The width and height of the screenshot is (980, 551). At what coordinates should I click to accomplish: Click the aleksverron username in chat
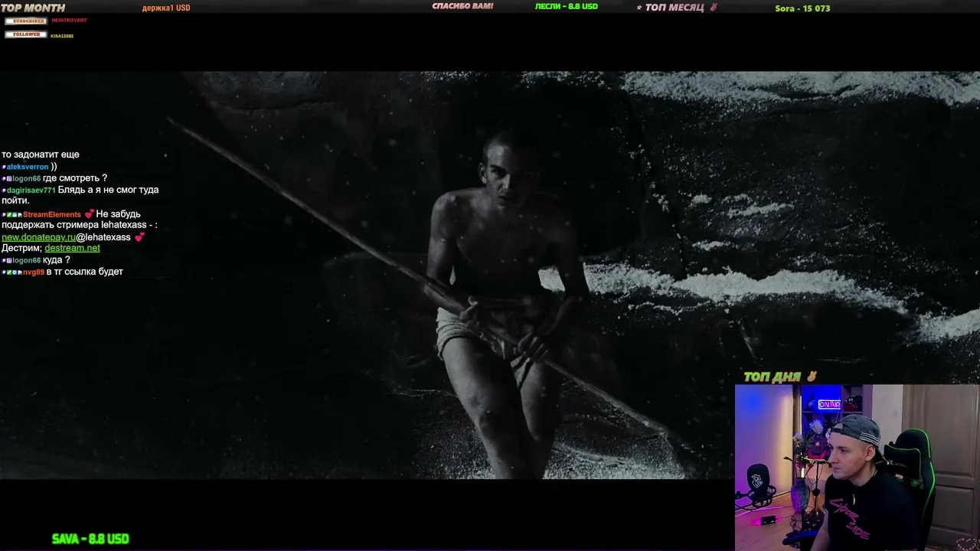tap(28, 167)
